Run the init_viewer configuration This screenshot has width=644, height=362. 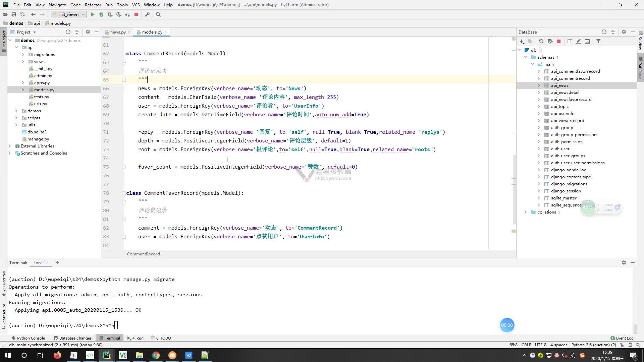pos(93,14)
